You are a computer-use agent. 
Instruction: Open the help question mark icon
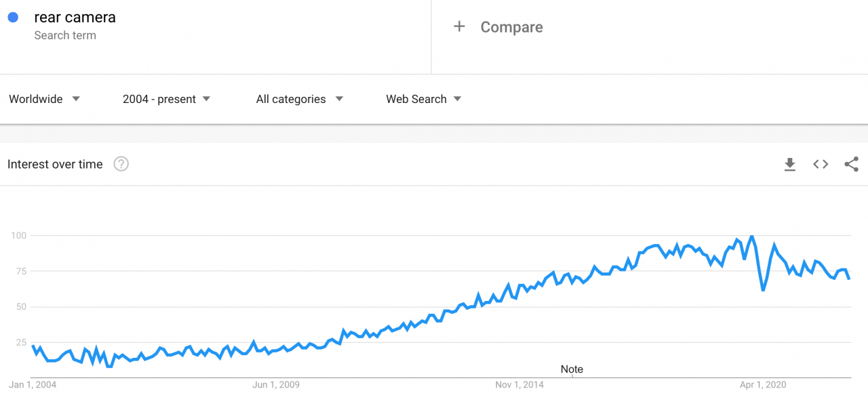121,164
